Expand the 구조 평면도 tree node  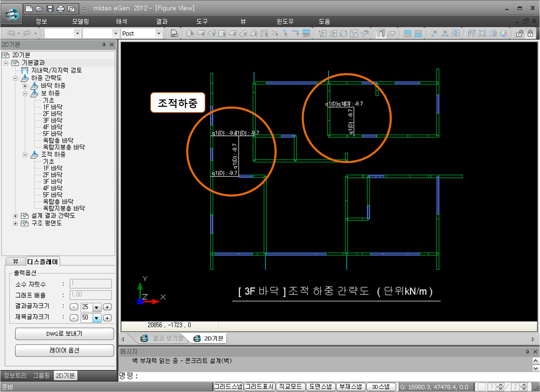point(15,224)
